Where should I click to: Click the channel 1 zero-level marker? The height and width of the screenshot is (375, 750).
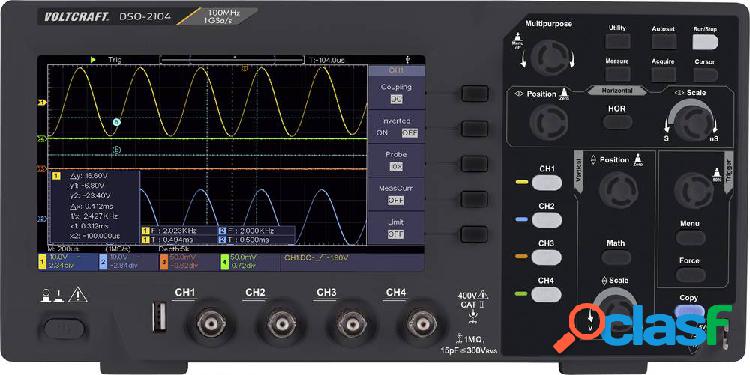tap(42, 102)
